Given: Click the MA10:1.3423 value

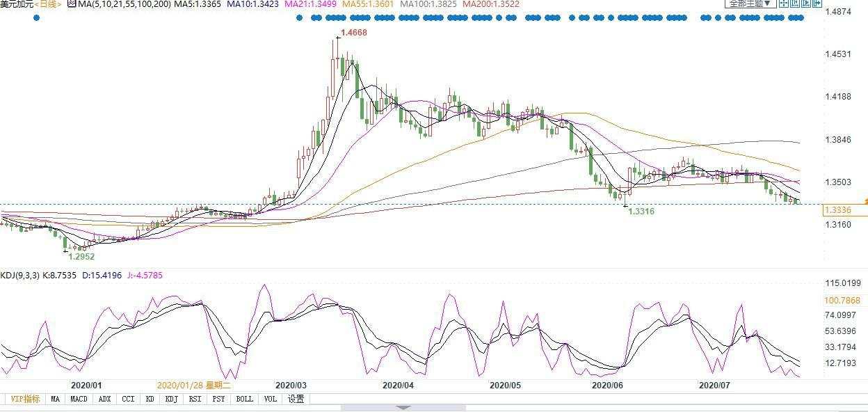Looking at the screenshot, I should tap(254, 4).
